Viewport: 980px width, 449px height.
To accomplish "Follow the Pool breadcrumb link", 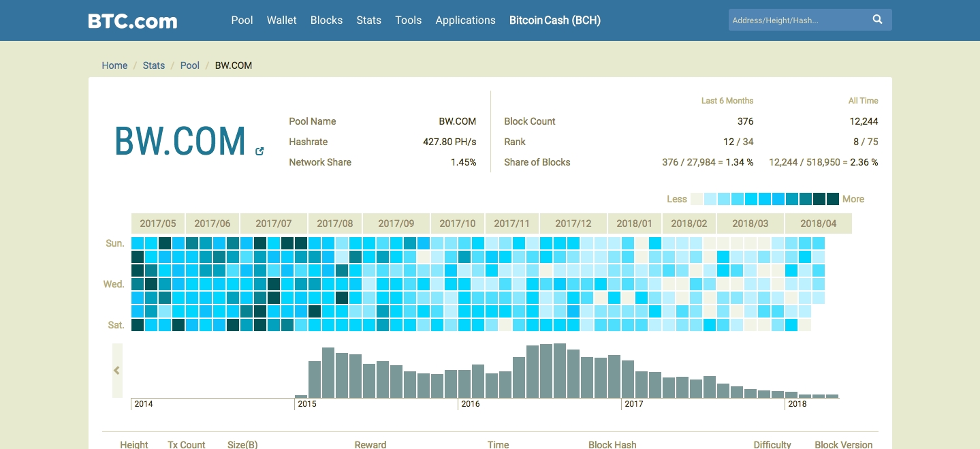I will pos(190,65).
